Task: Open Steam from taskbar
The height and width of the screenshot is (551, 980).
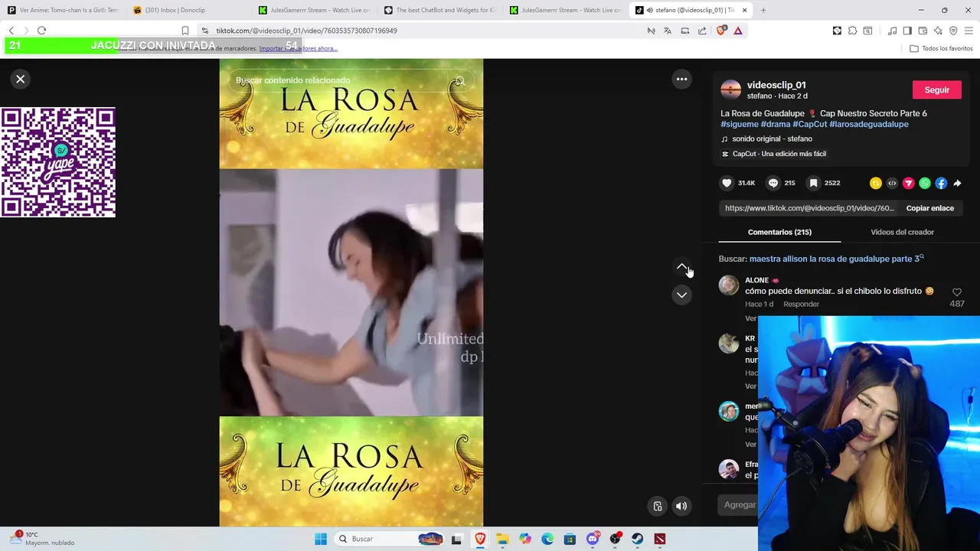Action: pos(637,539)
